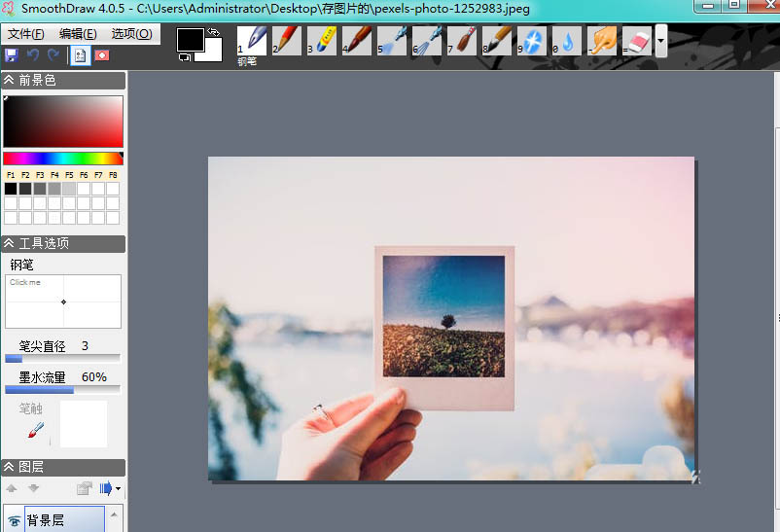This screenshot has height=532, width=780.
Task: Pick a shade in the red color gradient
Action: [x=63, y=122]
